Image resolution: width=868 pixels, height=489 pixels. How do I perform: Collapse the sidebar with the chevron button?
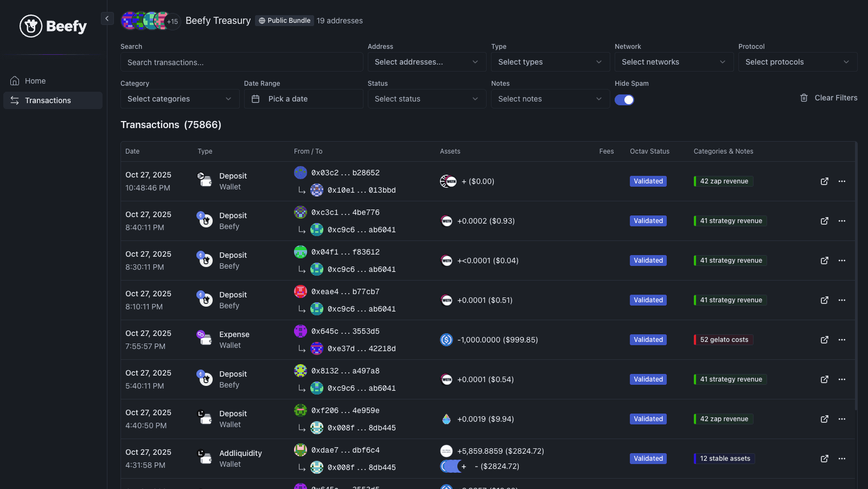pyautogui.click(x=107, y=18)
